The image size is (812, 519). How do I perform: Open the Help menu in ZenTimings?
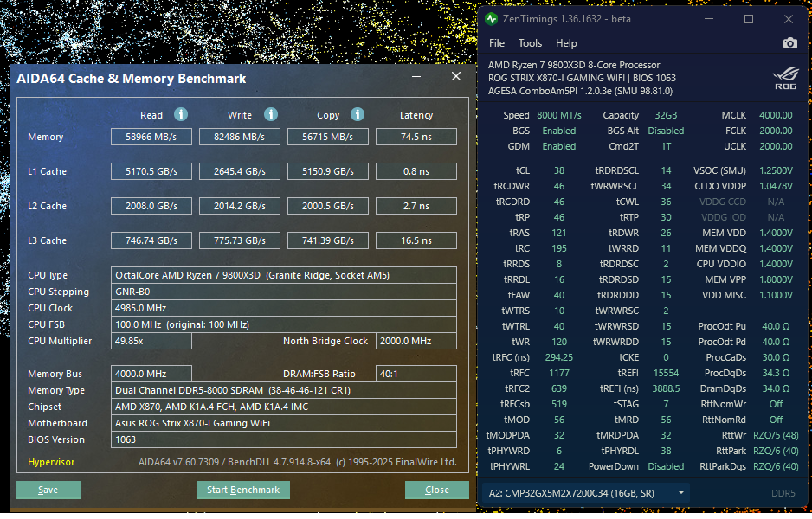click(566, 43)
